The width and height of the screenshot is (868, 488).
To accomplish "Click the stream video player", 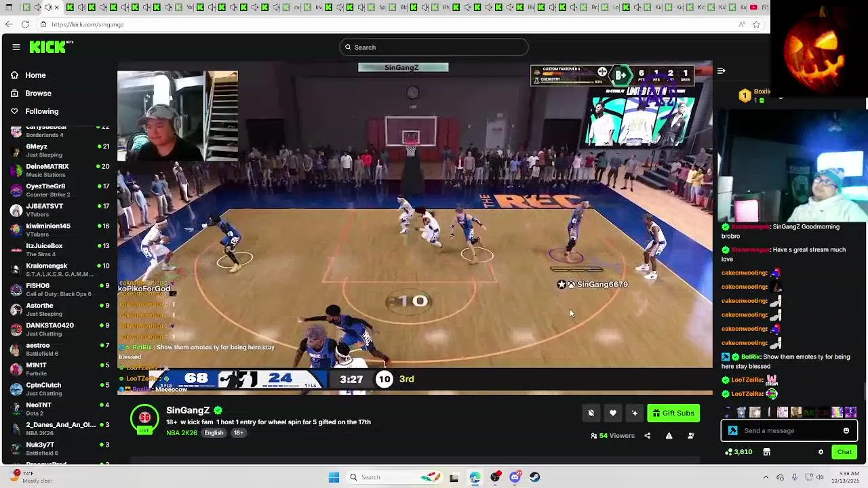I will pyautogui.click(x=415, y=227).
